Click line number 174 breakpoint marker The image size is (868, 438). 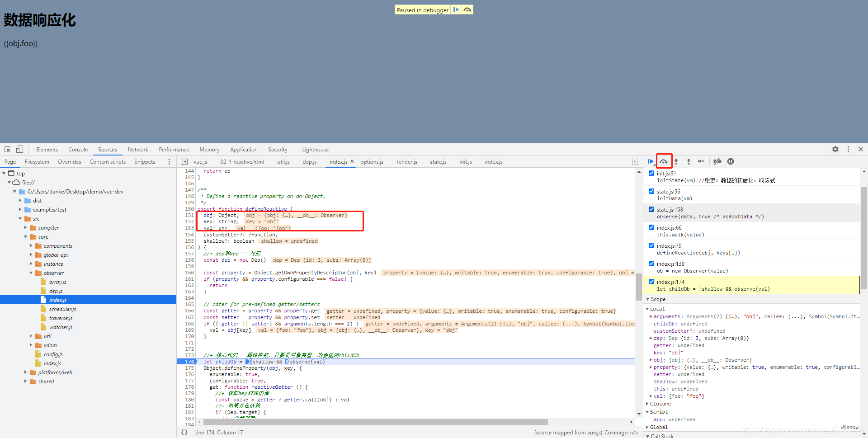189,362
